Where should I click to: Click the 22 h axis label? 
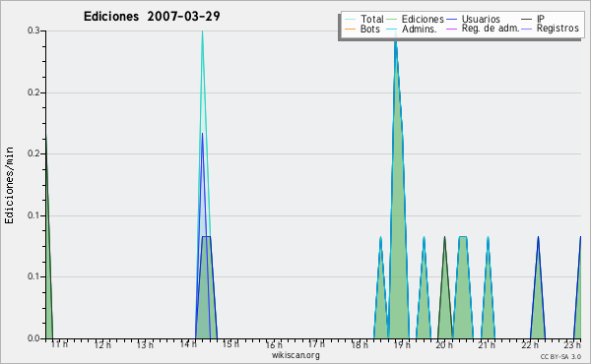tap(530, 344)
